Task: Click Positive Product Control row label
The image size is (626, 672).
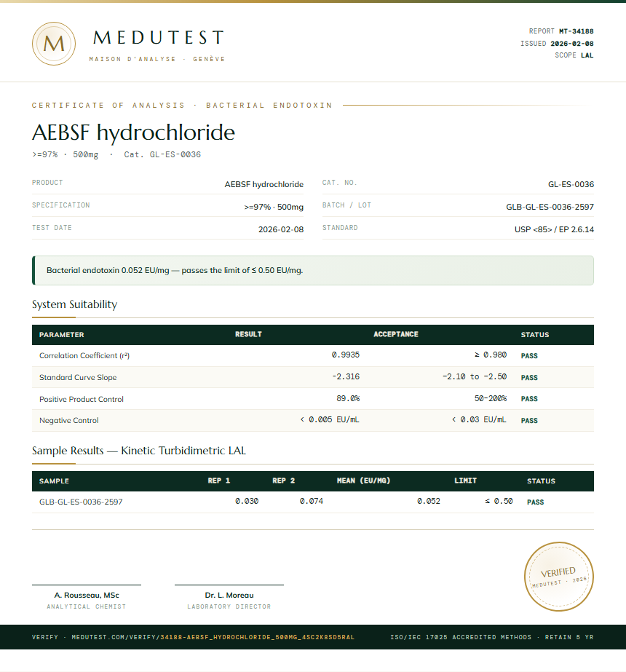Action: click(x=82, y=400)
